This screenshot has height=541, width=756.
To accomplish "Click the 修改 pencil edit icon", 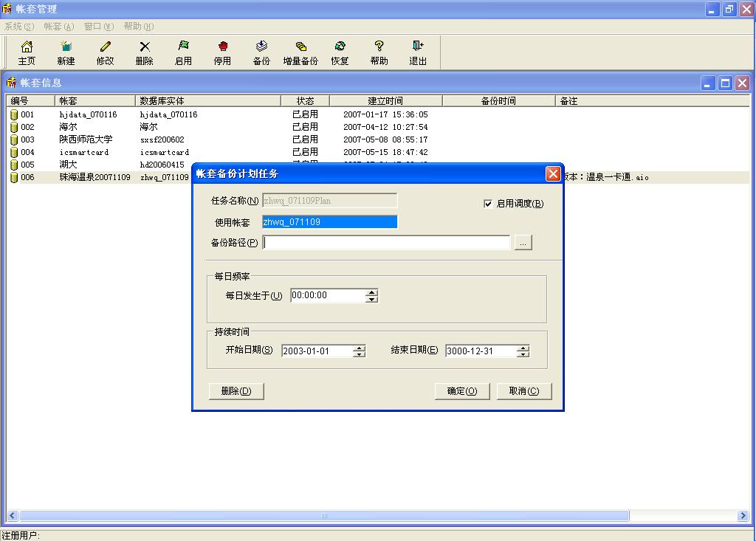I will coord(105,46).
